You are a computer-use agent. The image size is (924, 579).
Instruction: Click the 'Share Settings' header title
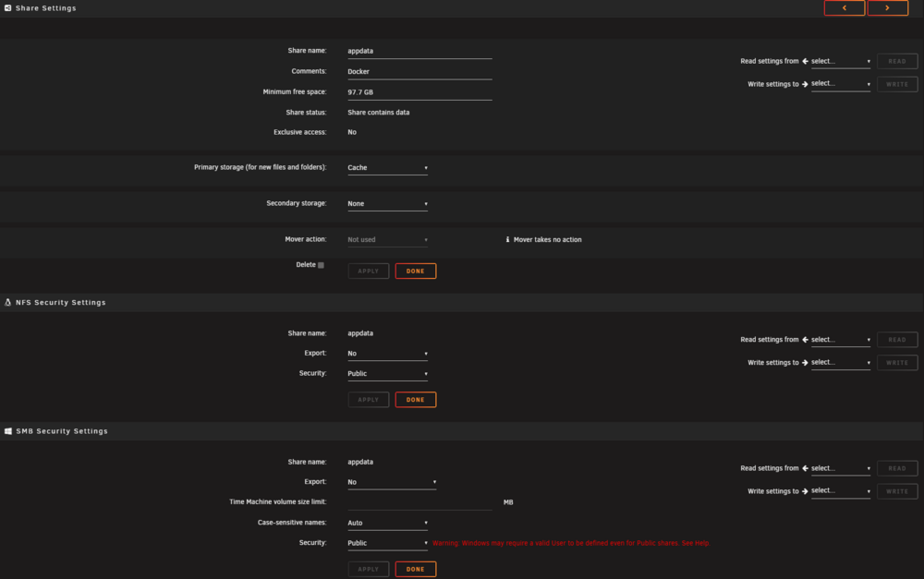pyautogui.click(x=46, y=8)
